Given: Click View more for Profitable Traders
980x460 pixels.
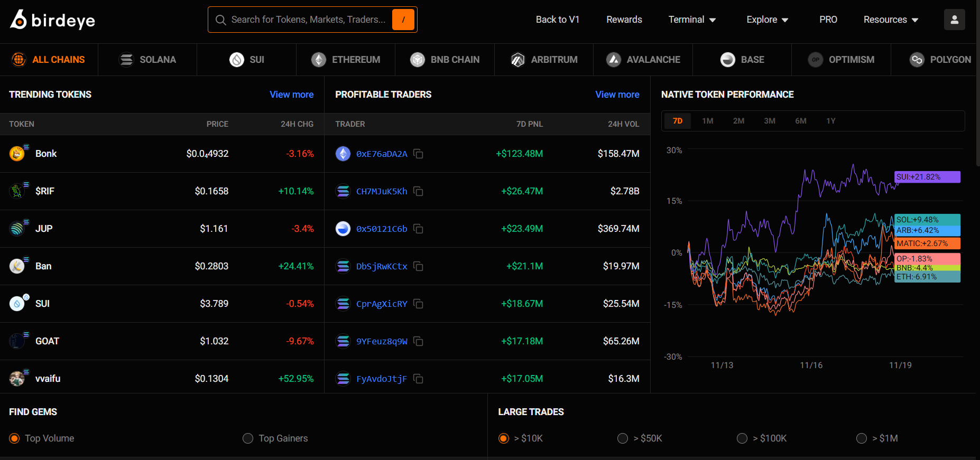Looking at the screenshot, I should [617, 95].
